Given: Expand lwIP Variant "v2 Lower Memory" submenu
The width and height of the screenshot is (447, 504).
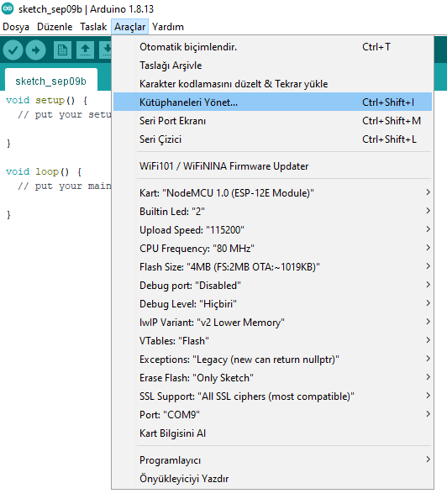Looking at the screenshot, I should click(272, 323).
